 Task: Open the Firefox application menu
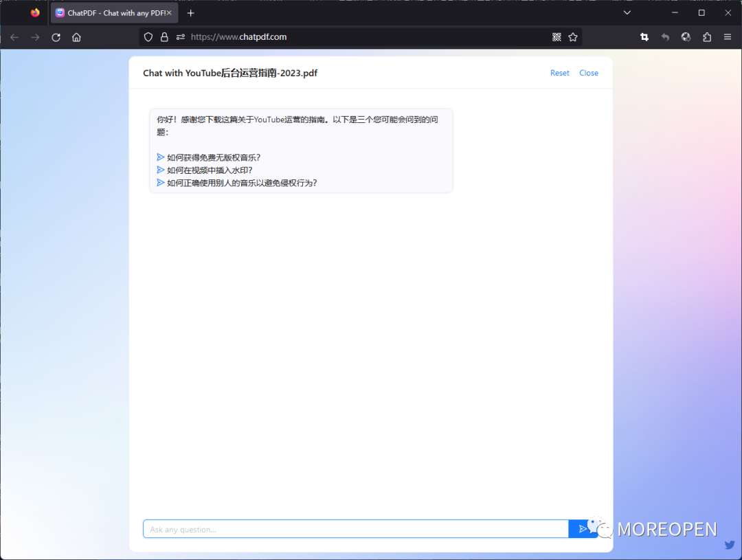[x=728, y=37]
